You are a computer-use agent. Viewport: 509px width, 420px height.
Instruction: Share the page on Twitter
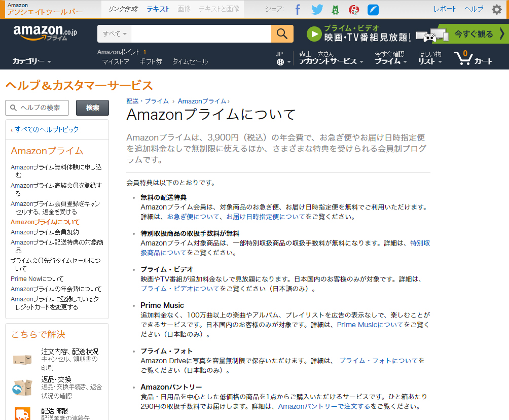click(316, 9)
